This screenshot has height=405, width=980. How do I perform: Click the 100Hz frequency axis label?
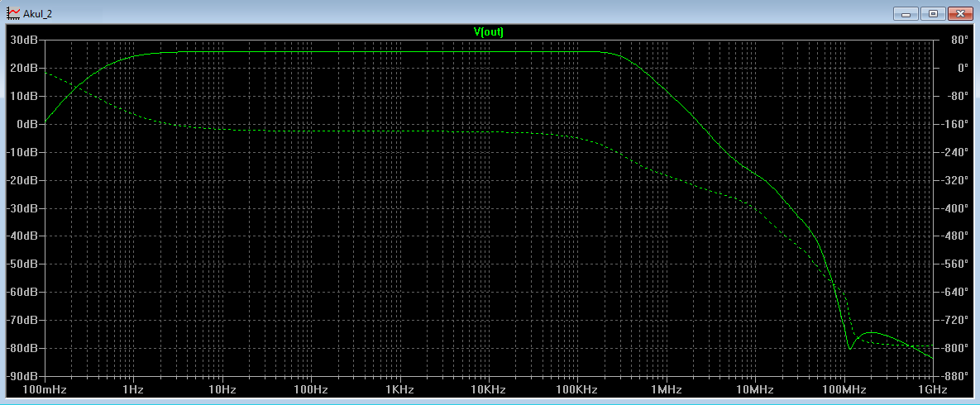(311, 389)
